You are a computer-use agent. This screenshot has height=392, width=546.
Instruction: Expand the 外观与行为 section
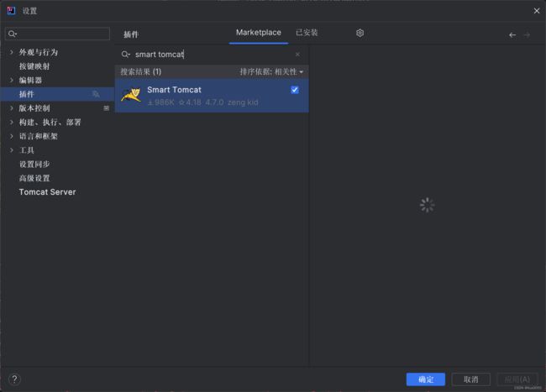pyautogui.click(x=12, y=52)
